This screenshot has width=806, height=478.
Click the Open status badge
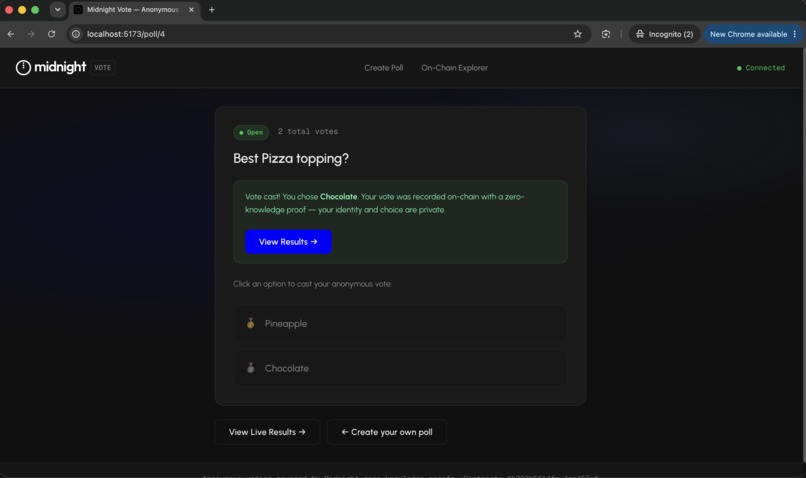coord(251,132)
